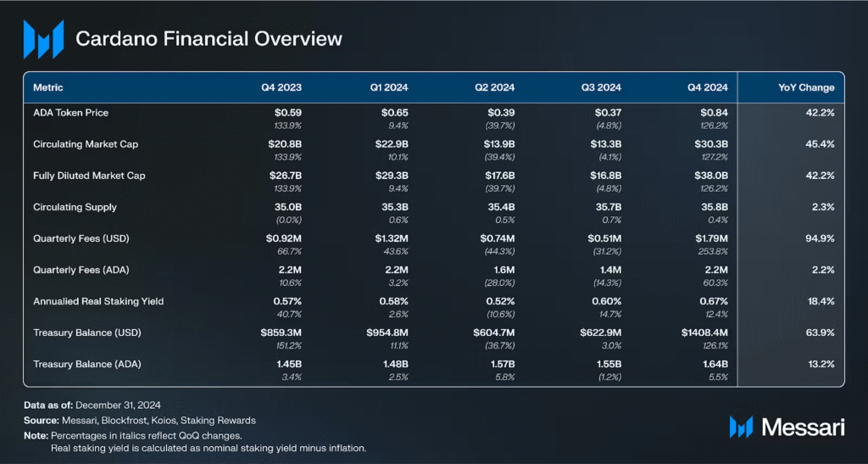The height and width of the screenshot is (464, 868).
Task: Click the ADA price value '$0.39'
Action: point(502,113)
